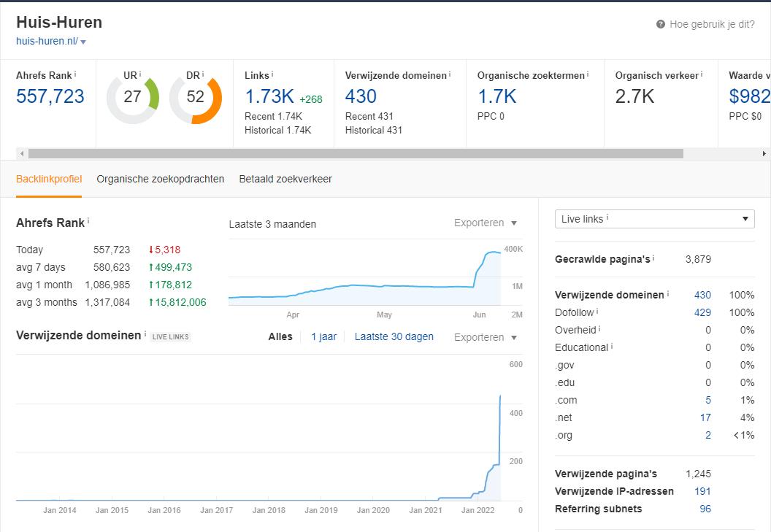Click info icon beside Organisch verkeer
This screenshot has height=532, width=771.
[x=702, y=74]
